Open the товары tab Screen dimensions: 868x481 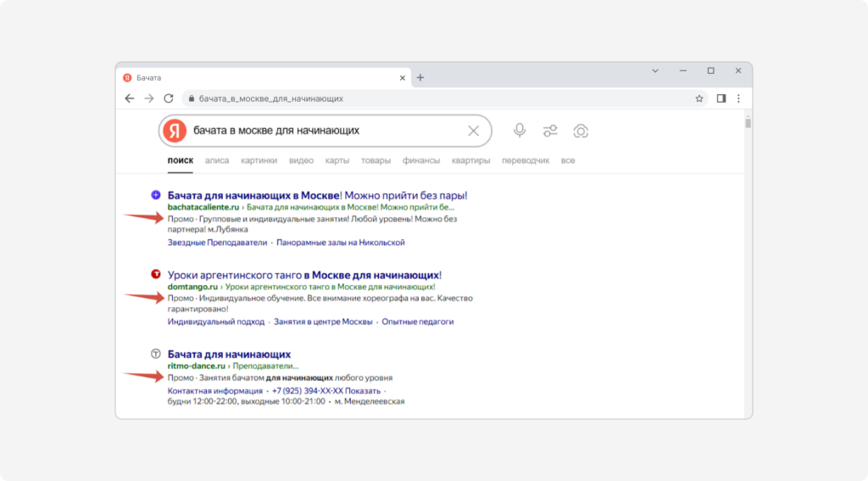tap(376, 160)
